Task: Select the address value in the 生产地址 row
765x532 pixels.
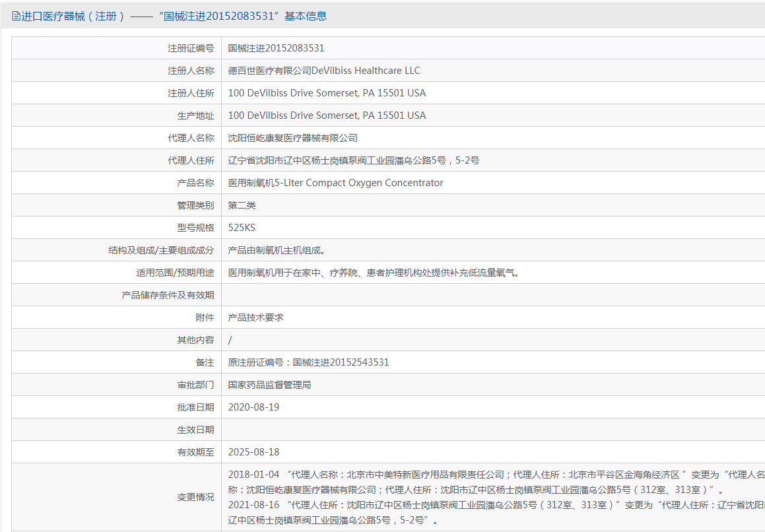Action: [327, 116]
